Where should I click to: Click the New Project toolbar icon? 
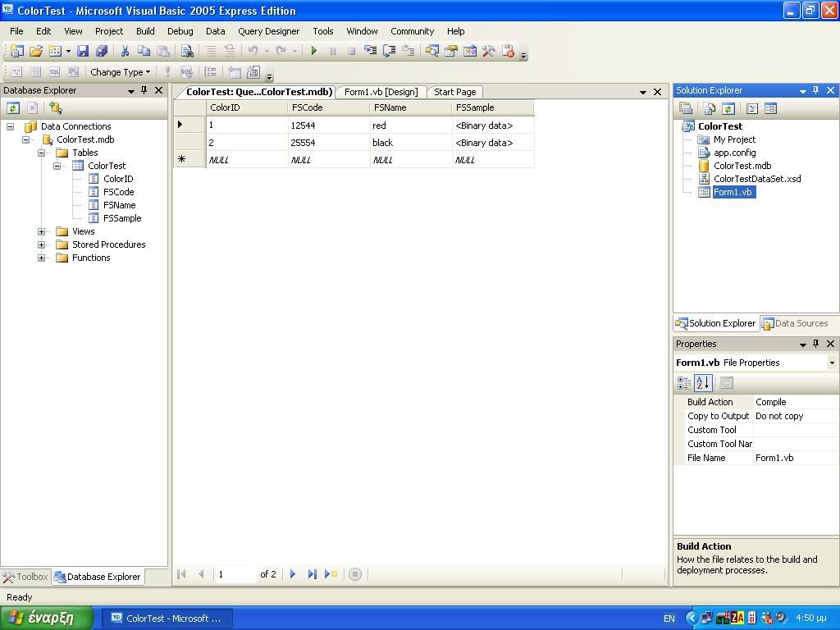[17, 51]
